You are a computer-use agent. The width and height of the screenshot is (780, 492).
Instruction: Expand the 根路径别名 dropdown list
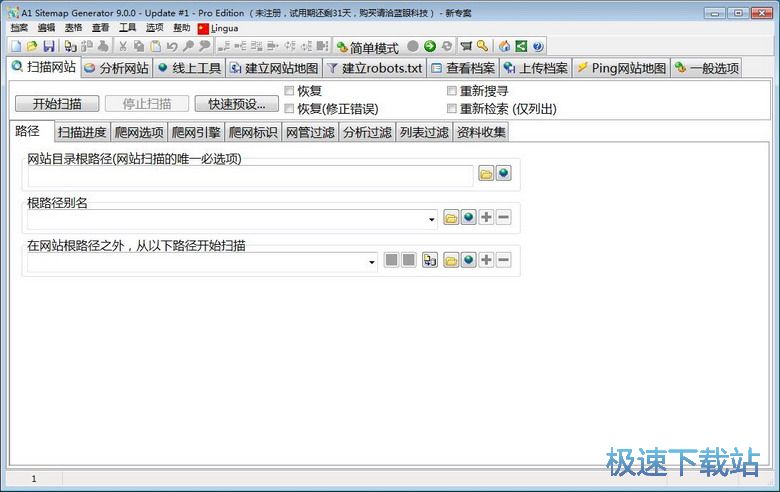point(432,218)
